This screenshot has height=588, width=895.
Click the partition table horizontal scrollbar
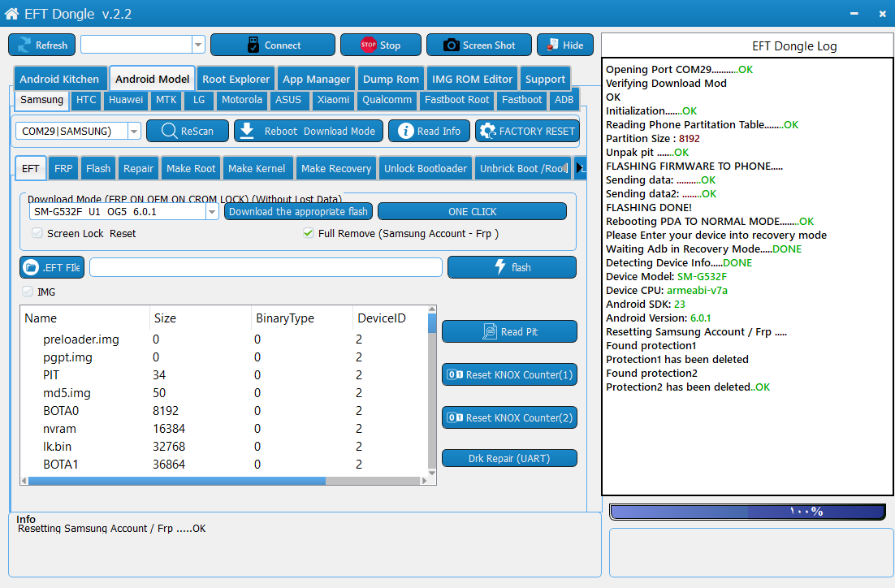click(224, 481)
